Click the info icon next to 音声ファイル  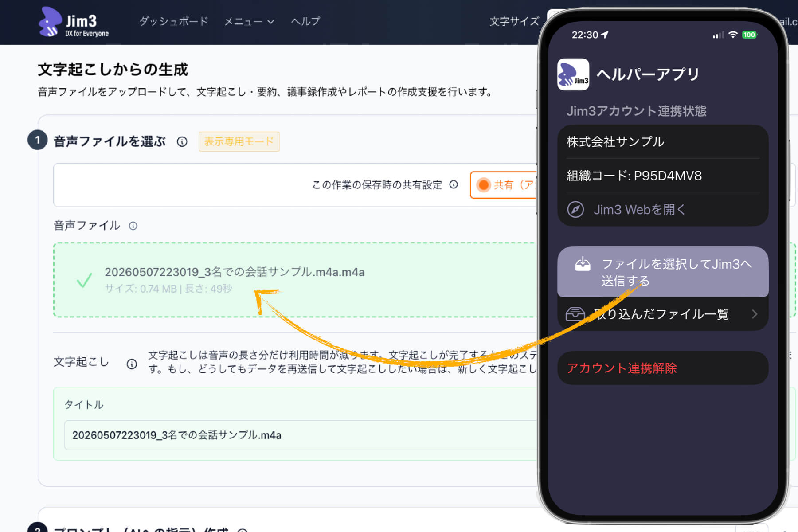pos(133,226)
